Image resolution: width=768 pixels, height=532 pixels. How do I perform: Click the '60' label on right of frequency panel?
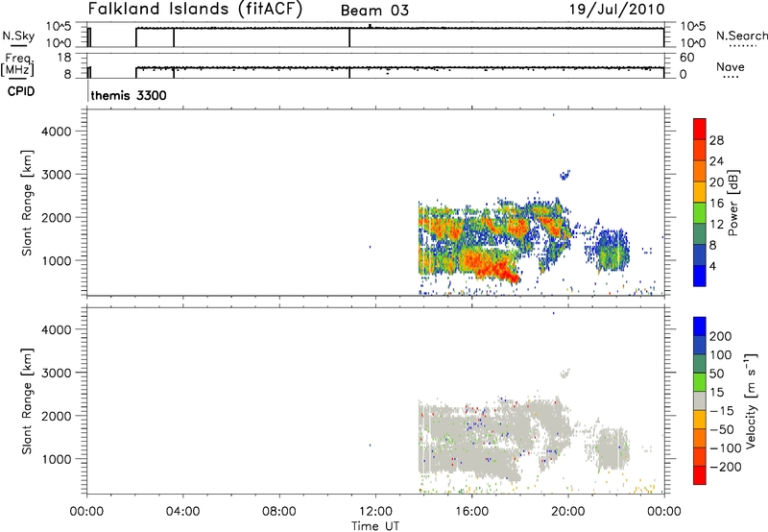pos(686,58)
